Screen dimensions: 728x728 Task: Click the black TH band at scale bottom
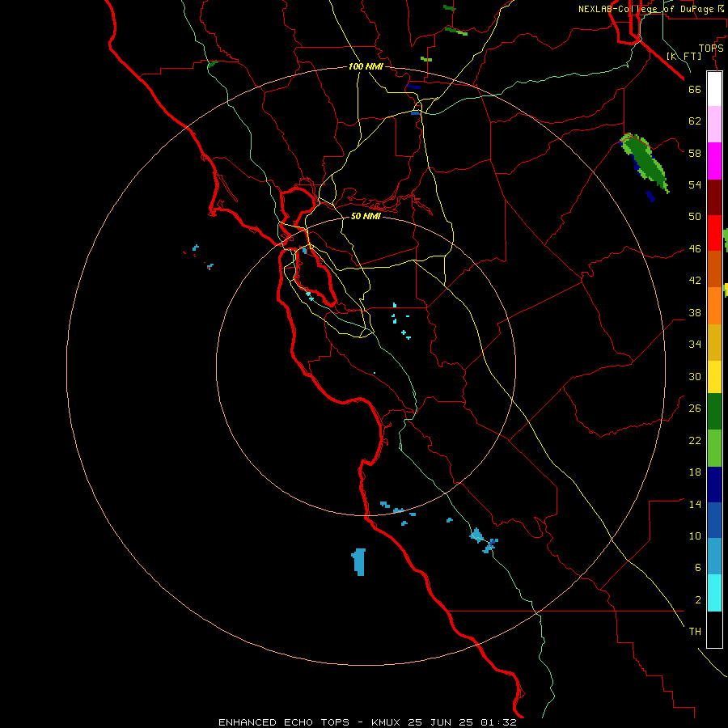tap(714, 629)
